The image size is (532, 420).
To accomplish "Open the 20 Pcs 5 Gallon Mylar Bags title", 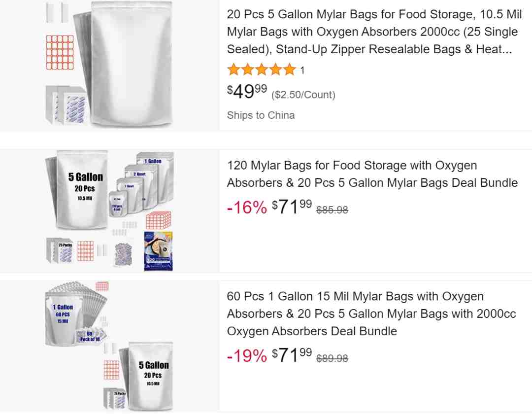I will [374, 32].
